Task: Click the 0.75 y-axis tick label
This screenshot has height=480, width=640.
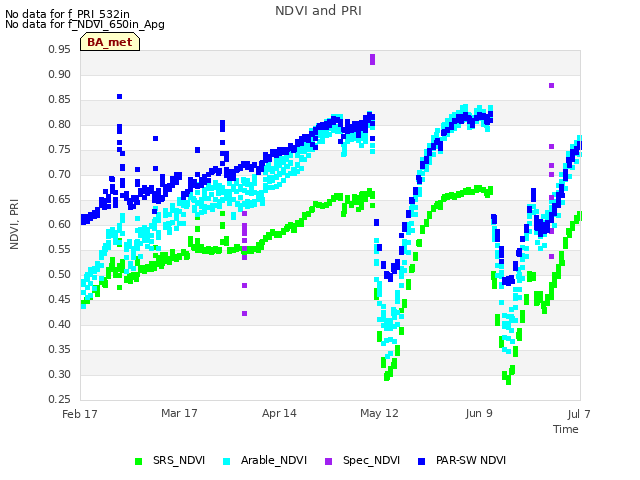Action: click(x=59, y=150)
